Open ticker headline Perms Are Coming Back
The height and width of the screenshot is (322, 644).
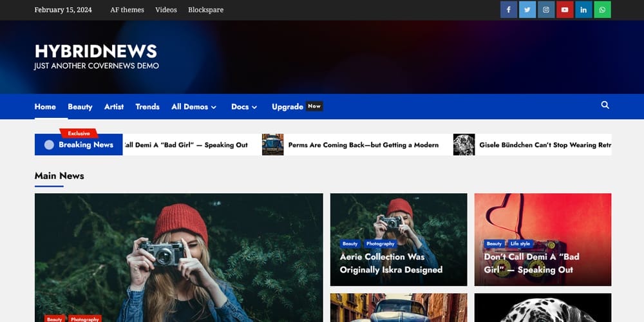click(x=363, y=145)
